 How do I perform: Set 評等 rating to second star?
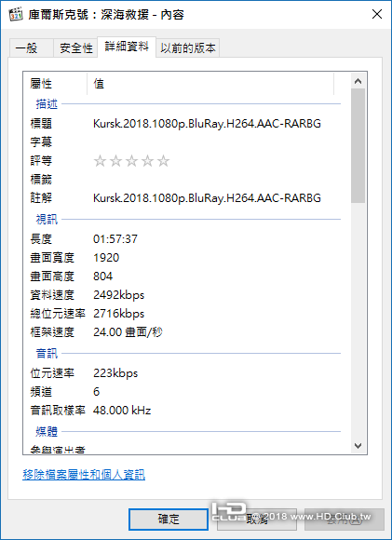(x=115, y=161)
